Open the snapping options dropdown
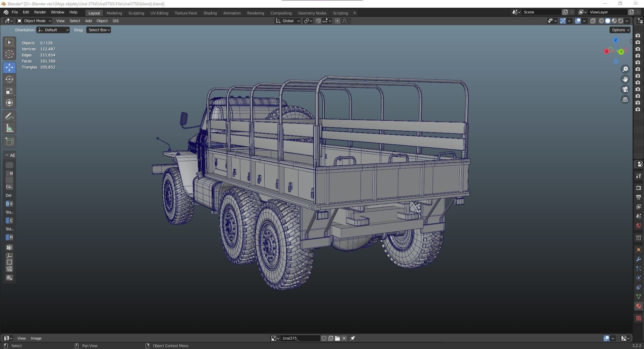This screenshot has height=349, width=644. (327, 21)
